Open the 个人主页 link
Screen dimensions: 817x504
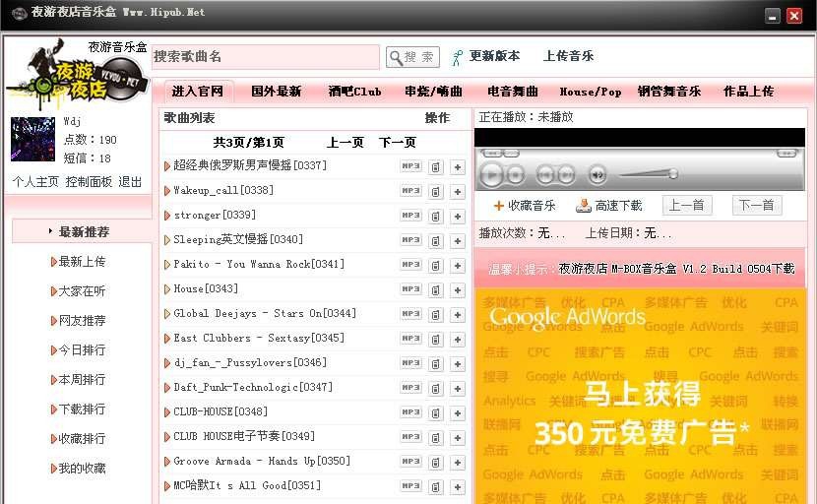pyautogui.click(x=35, y=182)
